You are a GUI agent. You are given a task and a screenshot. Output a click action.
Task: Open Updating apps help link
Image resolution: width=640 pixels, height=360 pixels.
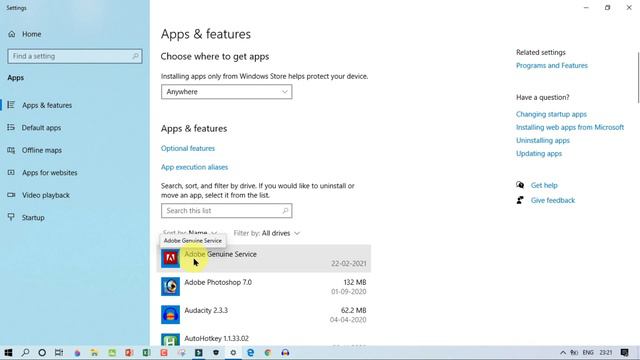539,153
